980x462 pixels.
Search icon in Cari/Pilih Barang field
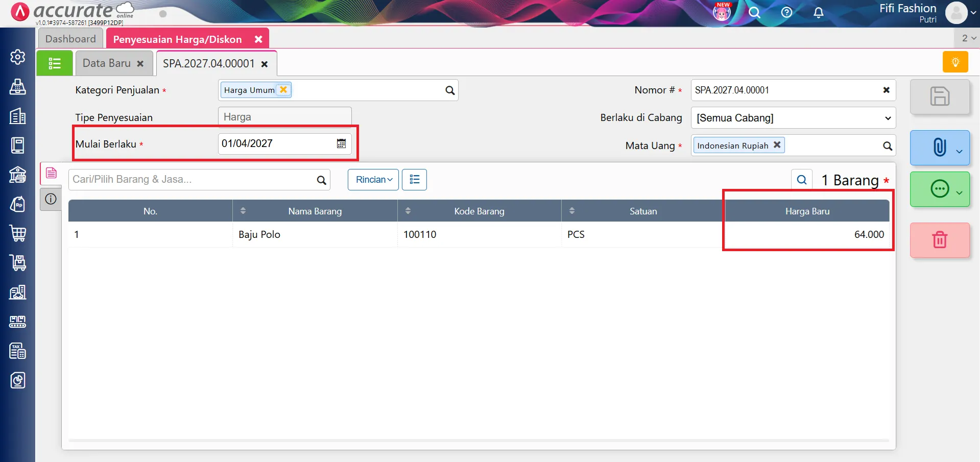[321, 180]
